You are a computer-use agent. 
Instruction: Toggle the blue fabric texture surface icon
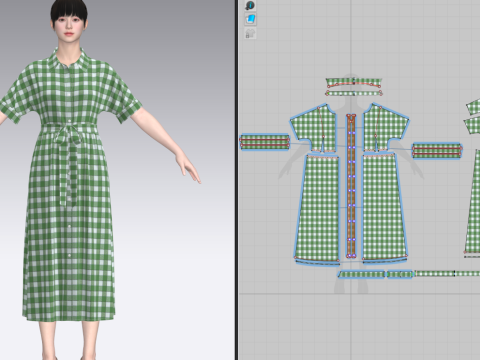250,19
